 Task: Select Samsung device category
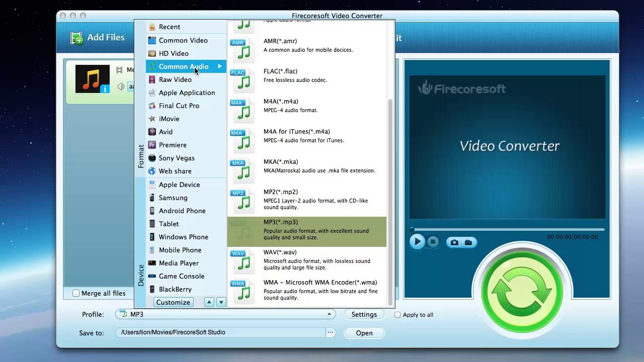point(186,198)
